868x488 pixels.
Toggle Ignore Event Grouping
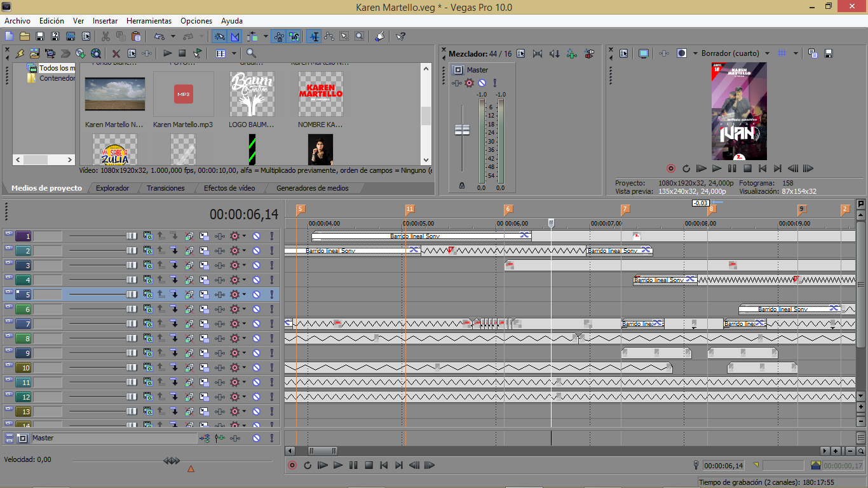point(294,36)
